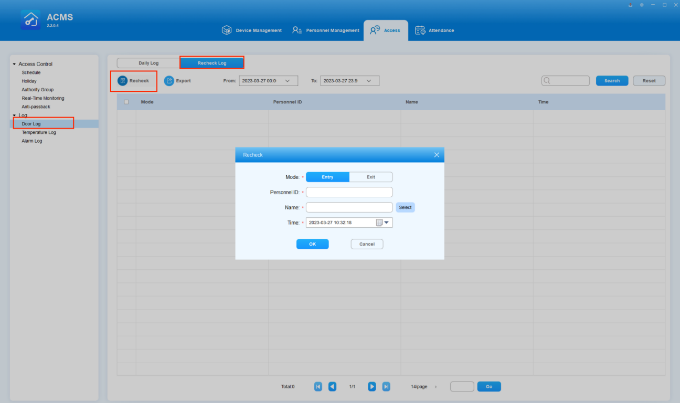680x403 pixels.
Task: Switch to the Daily Log tab
Action: point(147,63)
